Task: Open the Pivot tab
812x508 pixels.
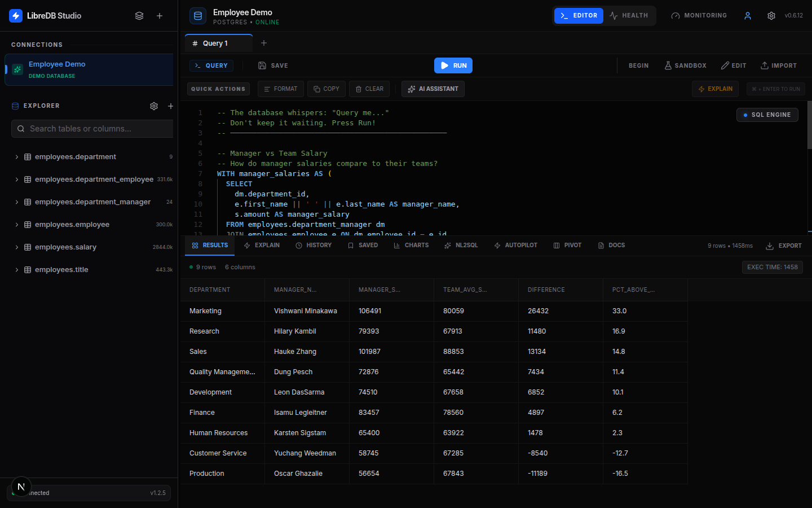Action: pyautogui.click(x=567, y=246)
